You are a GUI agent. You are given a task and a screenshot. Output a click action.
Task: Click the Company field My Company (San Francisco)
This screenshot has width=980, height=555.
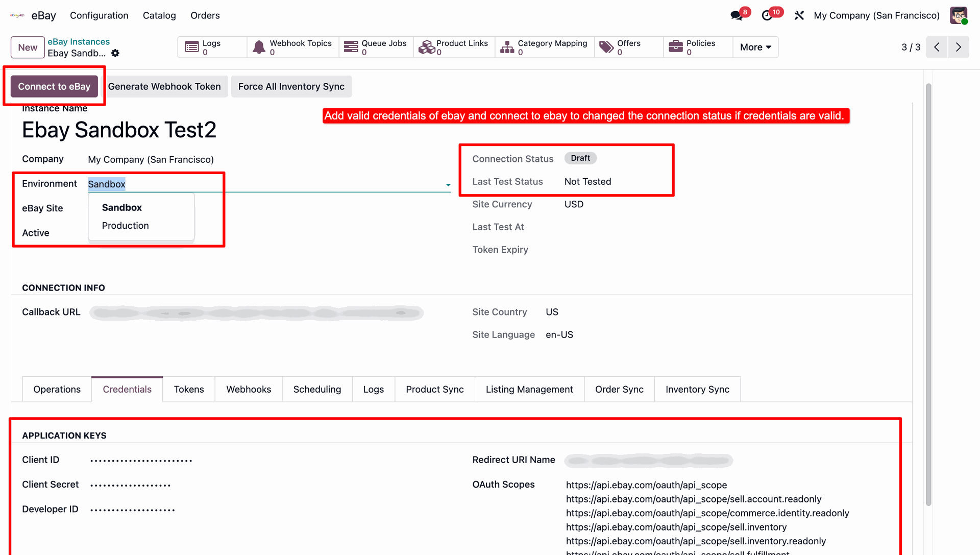151,160
